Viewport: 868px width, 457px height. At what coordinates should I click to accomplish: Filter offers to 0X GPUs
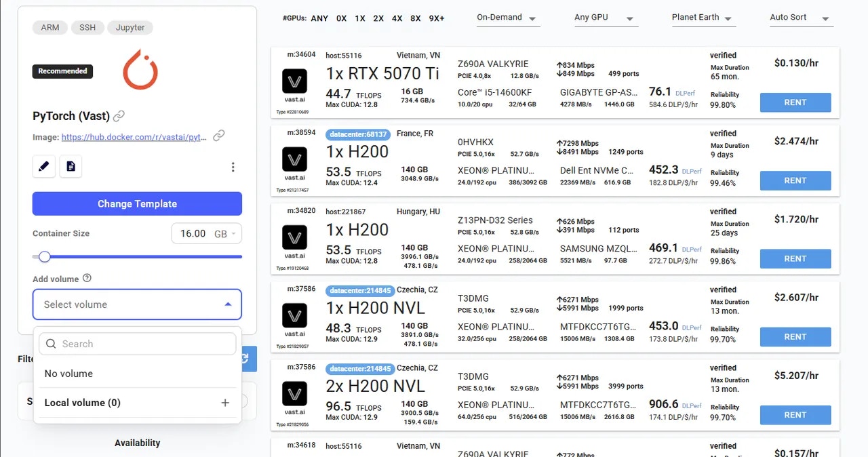click(342, 18)
